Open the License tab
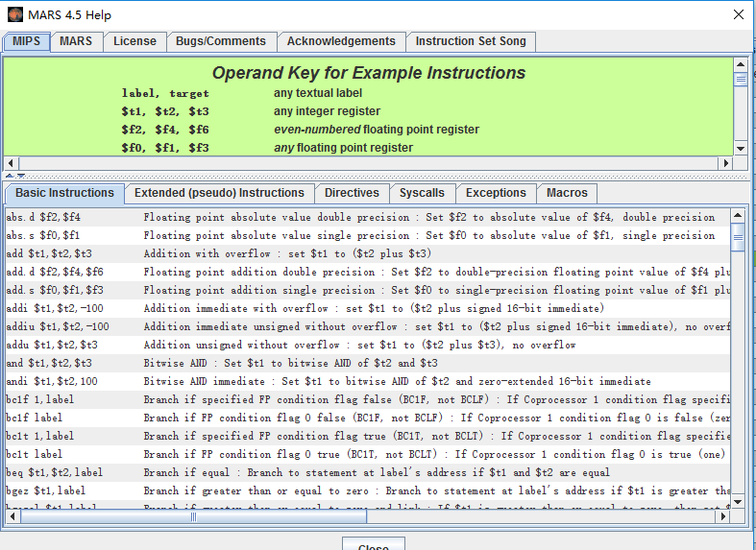Viewport: 756px width, 550px height. pos(135,41)
